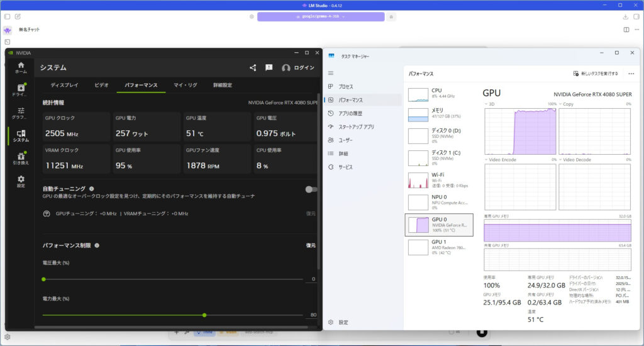The width and height of the screenshot is (644, 346).
Task: Toggle the LM Studio left sidebar panel
Action: pos(7,16)
